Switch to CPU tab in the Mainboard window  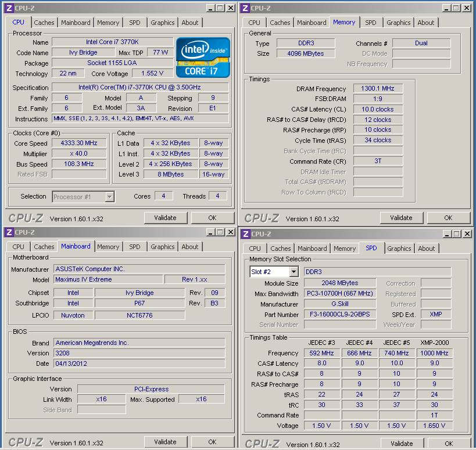pos(18,247)
